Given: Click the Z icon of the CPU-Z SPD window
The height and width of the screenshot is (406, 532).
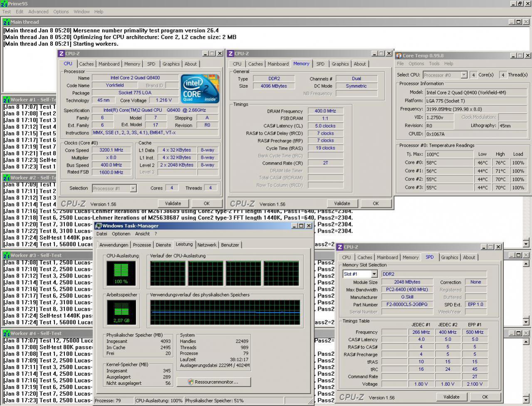Looking at the screenshot, I should click(x=340, y=247).
